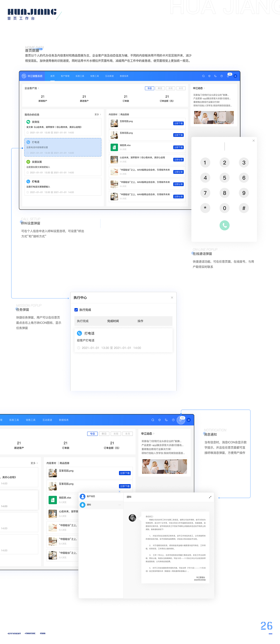
Task: Open the 华江动态 news photo in the lower dashboard
Action: (164, 466)
